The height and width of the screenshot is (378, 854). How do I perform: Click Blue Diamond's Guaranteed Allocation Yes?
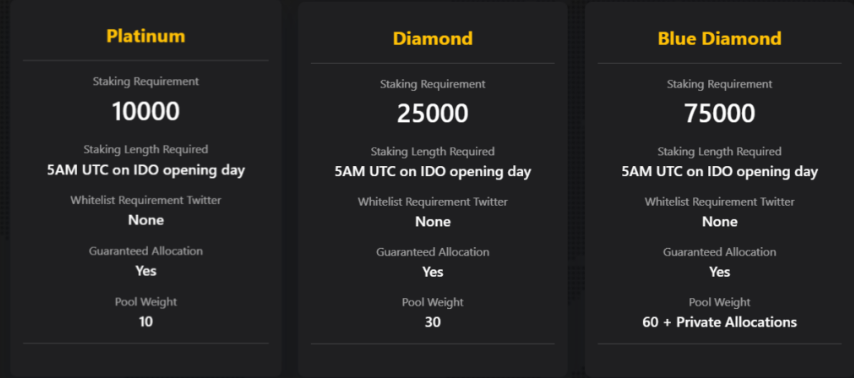click(x=719, y=272)
